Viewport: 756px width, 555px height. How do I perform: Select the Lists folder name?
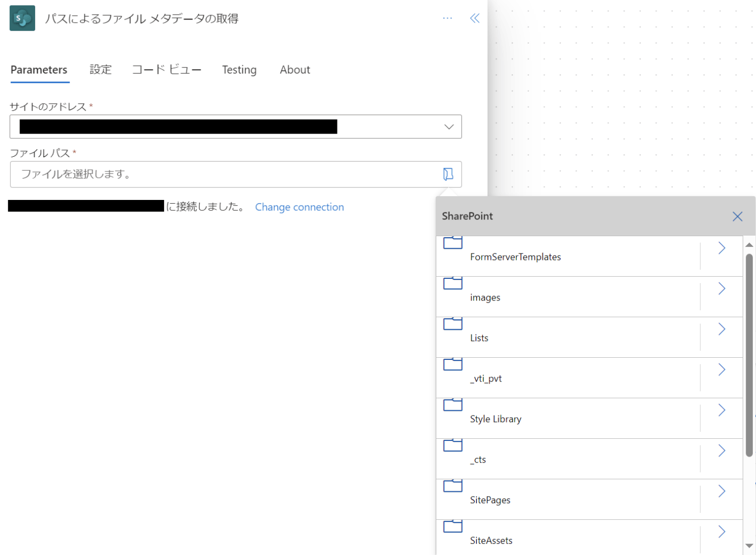pos(479,338)
